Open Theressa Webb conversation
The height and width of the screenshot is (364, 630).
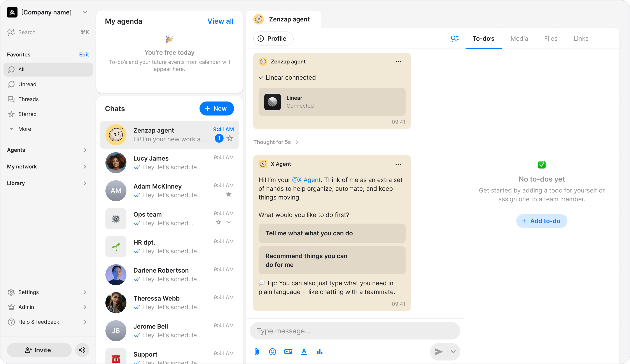[170, 303]
